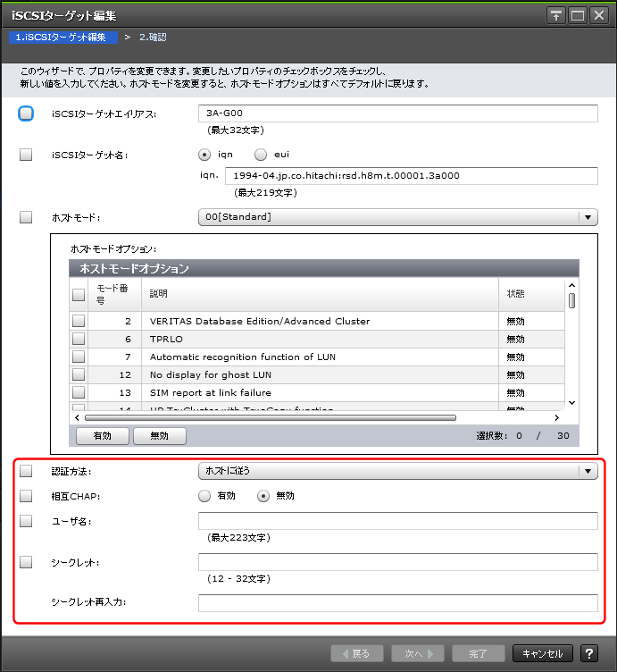617x672 pixels.
Task: Select the eui radio button
Action: pos(261,155)
